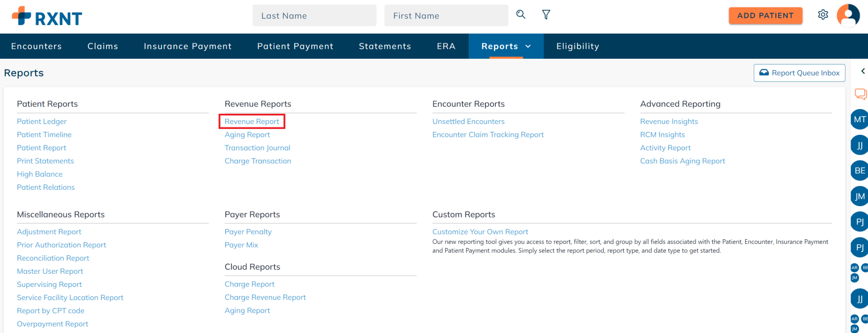This screenshot has height=333, width=868.
Task: Go to Insurance Payment tab
Action: click(188, 46)
